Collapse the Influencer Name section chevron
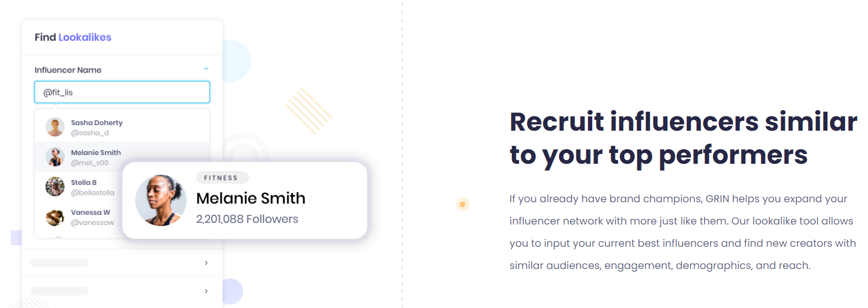Image resolution: width=868 pixels, height=308 pixels. [x=206, y=69]
